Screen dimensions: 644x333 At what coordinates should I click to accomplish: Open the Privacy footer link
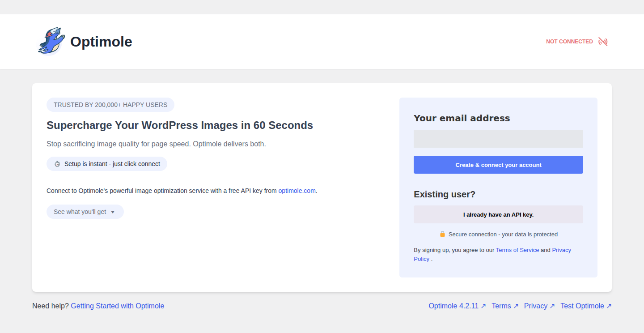click(x=536, y=306)
